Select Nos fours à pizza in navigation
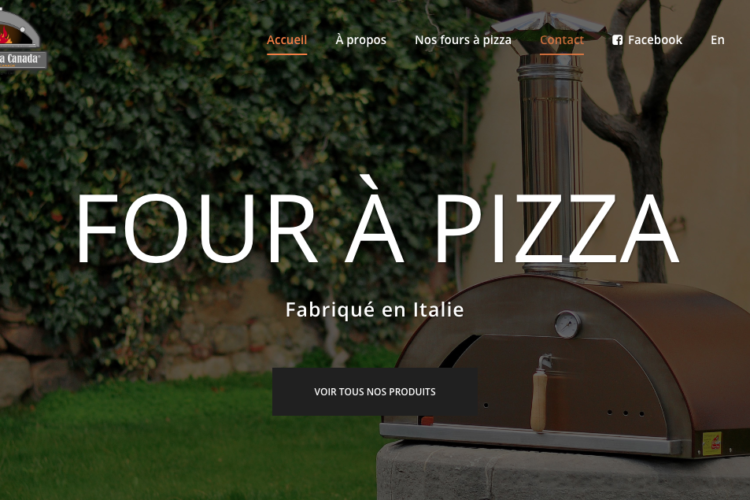The image size is (750, 500). click(463, 40)
